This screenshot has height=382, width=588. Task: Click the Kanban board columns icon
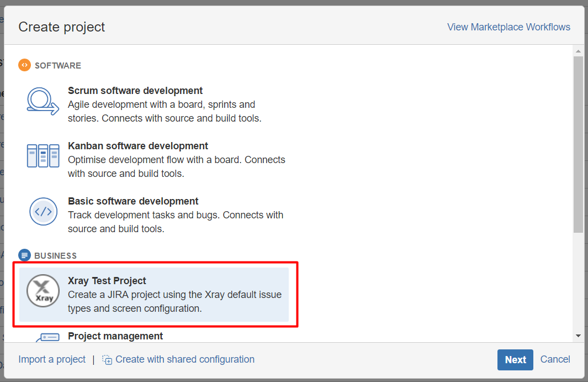tap(43, 155)
